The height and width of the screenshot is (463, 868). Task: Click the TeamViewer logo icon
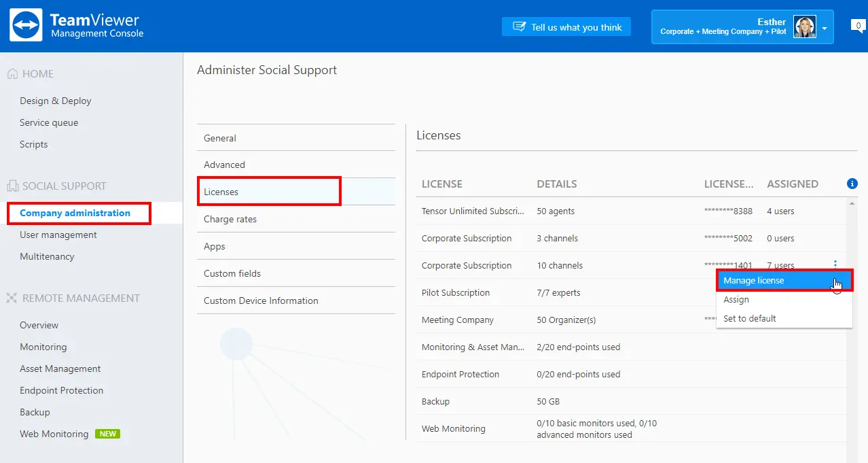(26, 25)
